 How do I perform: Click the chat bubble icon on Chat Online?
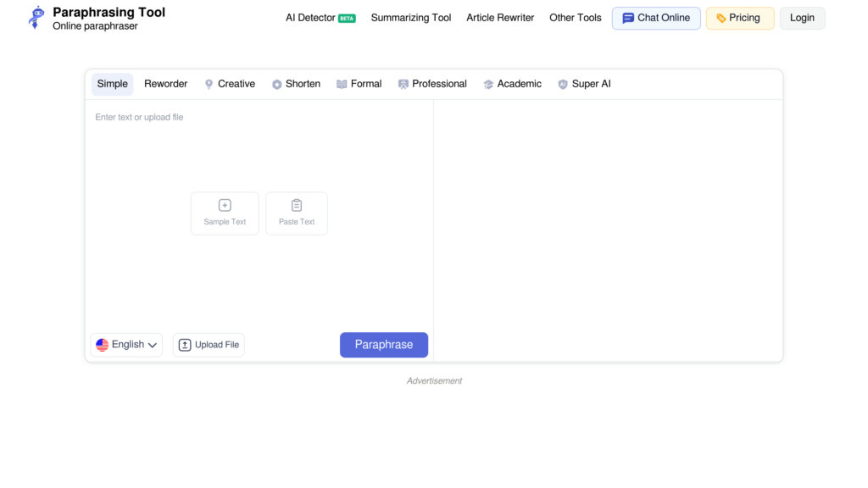[x=627, y=18]
